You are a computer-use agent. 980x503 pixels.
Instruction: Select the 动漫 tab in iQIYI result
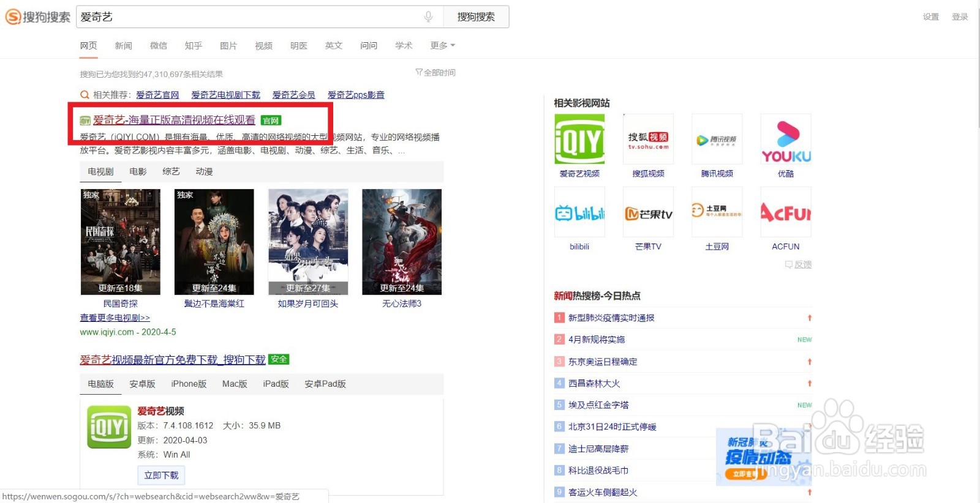[x=204, y=171]
